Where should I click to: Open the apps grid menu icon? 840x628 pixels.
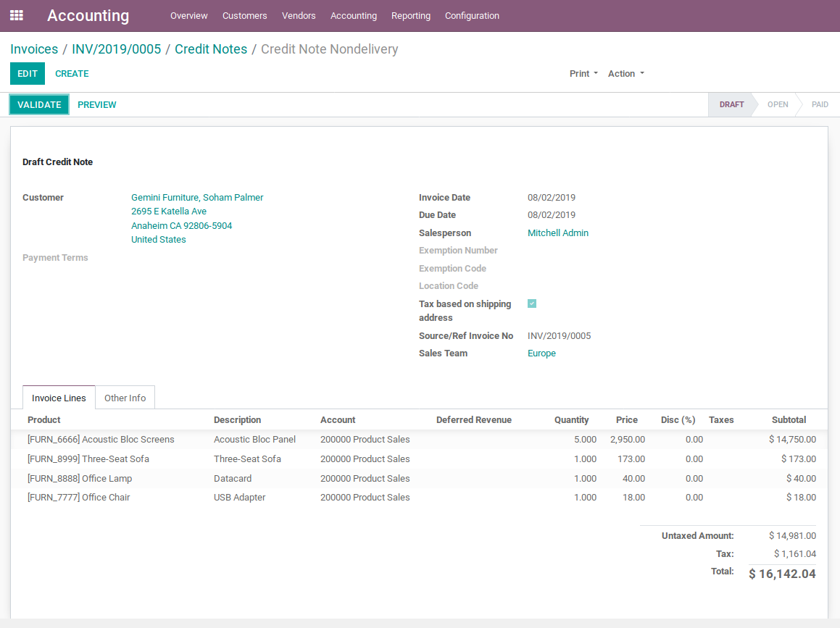point(17,15)
